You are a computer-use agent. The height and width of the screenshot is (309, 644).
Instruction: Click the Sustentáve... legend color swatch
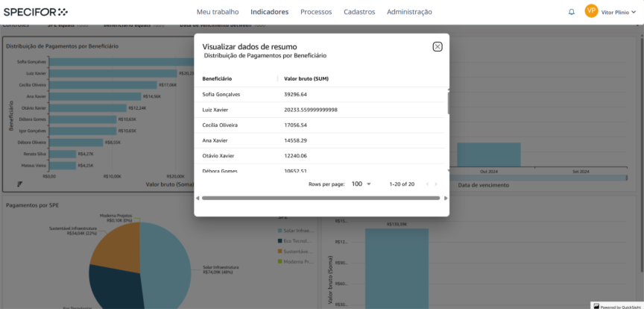[280, 251]
